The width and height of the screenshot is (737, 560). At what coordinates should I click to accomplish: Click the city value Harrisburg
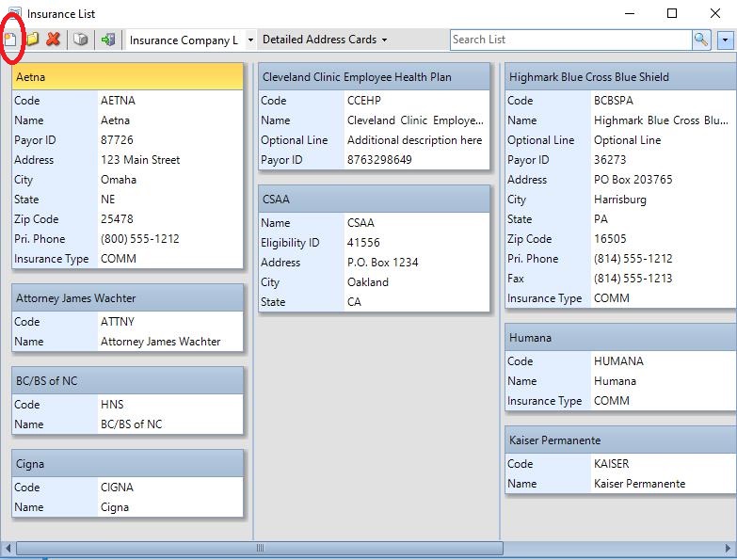click(x=620, y=200)
